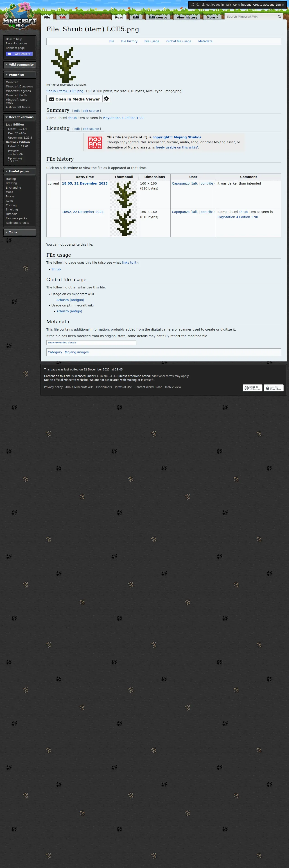The height and width of the screenshot is (868, 289).
Task: Open the 16:52 revision thumbnail
Action: [124, 223]
